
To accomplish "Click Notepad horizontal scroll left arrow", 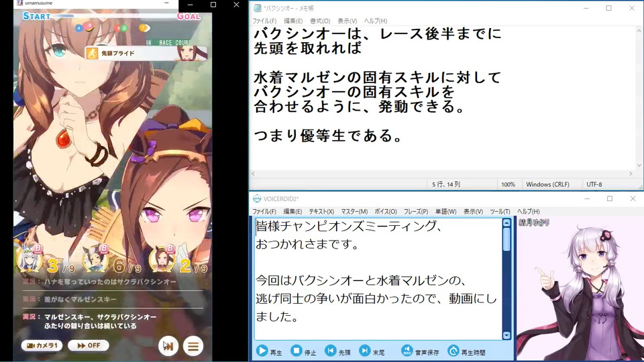I will click(x=254, y=174).
